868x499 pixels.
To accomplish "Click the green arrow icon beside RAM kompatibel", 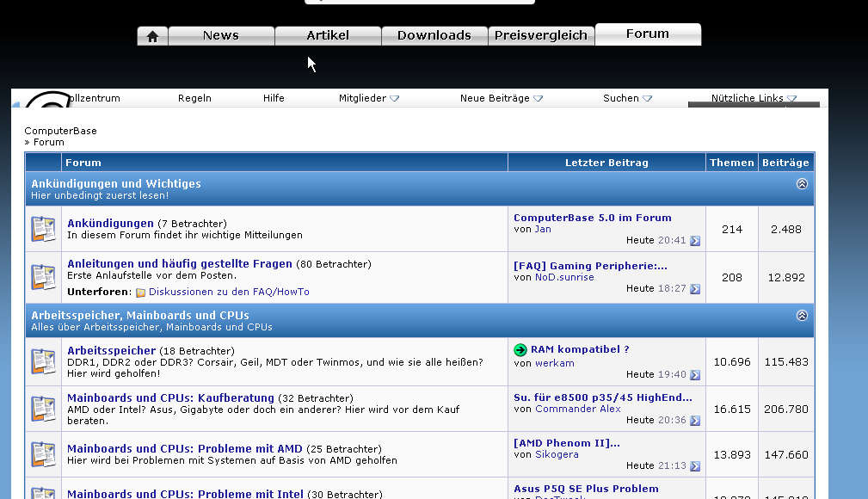I will [x=520, y=350].
